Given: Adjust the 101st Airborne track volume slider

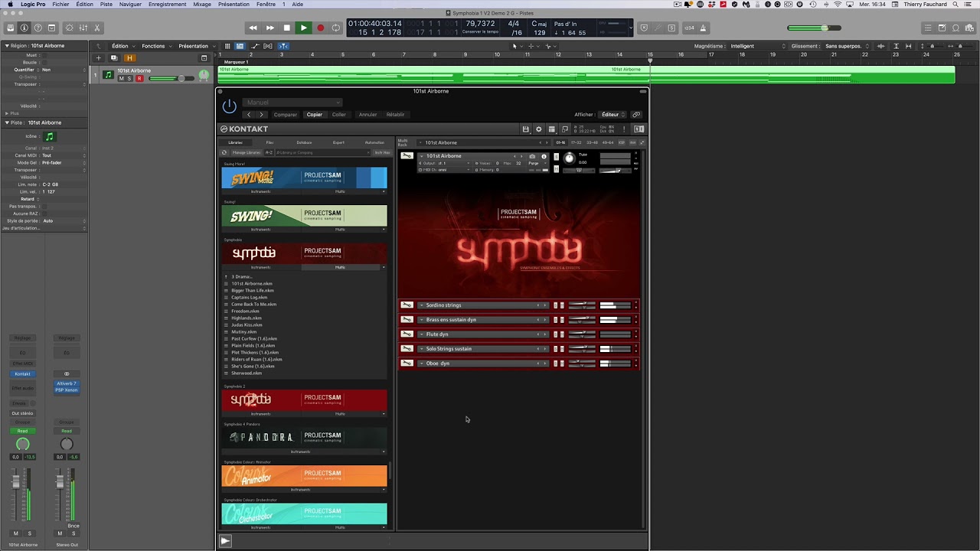Looking at the screenshot, I should tap(171, 78).
